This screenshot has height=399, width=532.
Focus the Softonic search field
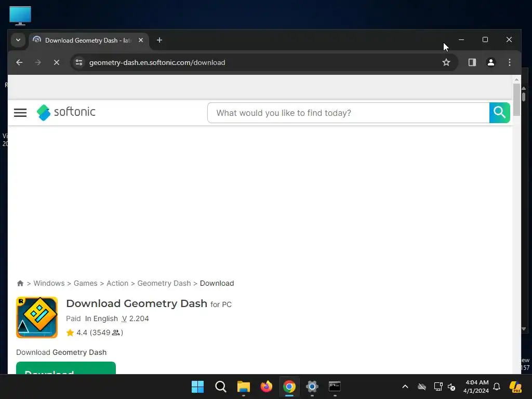(x=349, y=113)
